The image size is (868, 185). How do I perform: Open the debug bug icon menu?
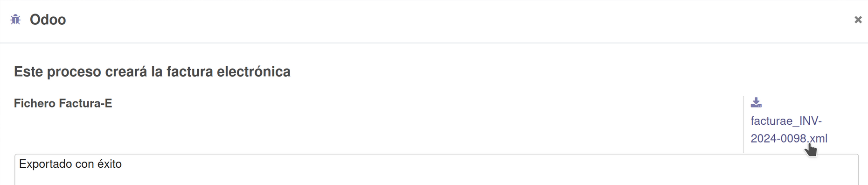[x=16, y=20]
